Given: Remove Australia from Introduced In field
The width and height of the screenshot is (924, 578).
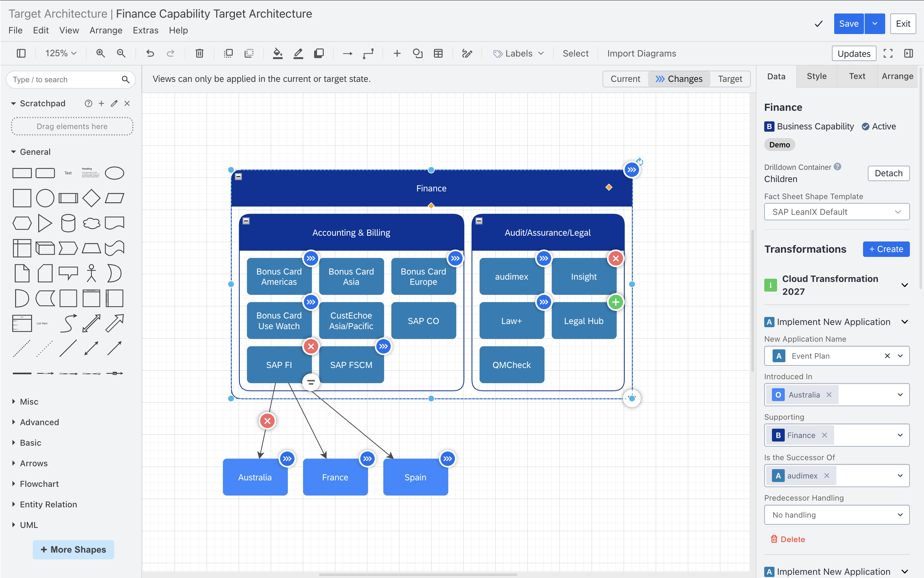Looking at the screenshot, I should (829, 395).
